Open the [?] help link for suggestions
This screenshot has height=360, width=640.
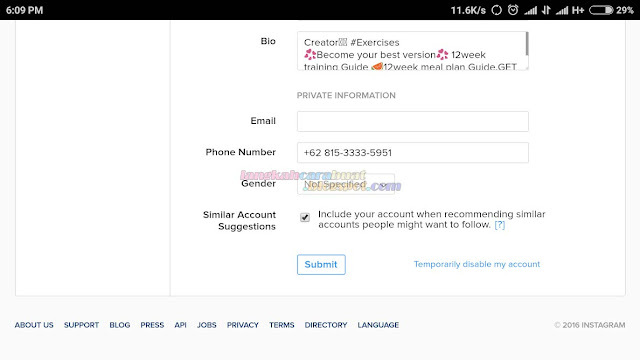pos(500,225)
